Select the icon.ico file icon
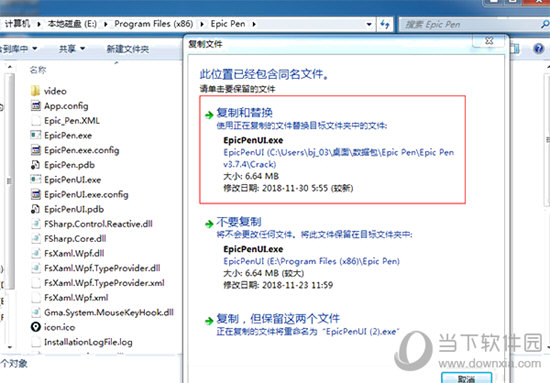The width and height of the screenshot is (550, 383). coord(35,327)
